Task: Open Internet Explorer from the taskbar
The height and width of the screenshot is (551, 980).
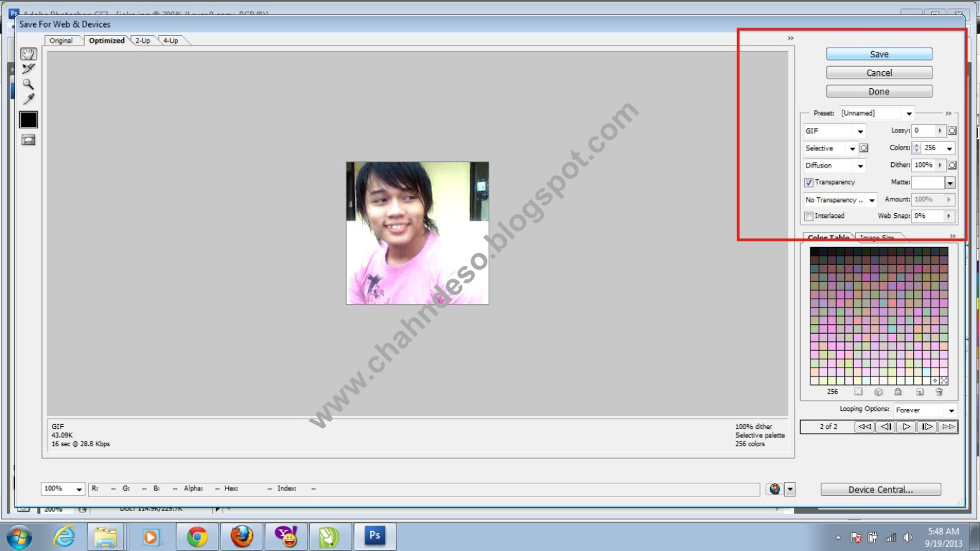Action: pyautogui.click(x=63, y=537)
